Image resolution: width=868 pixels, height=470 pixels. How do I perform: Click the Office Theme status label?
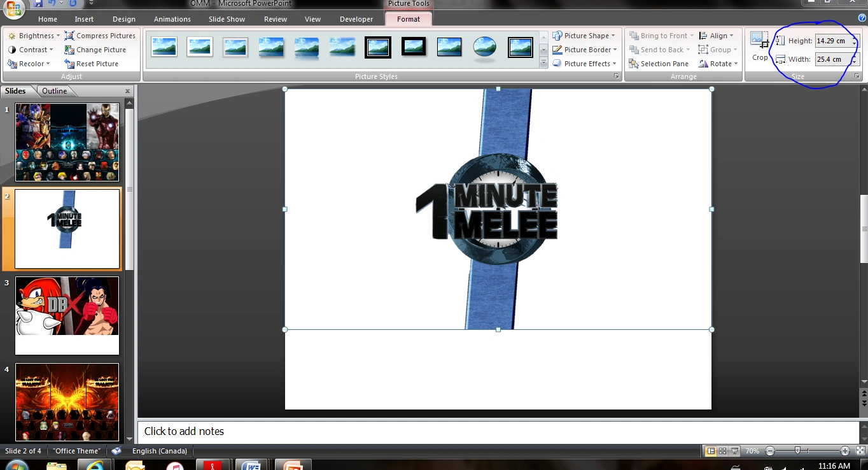[x=76, y=451]
